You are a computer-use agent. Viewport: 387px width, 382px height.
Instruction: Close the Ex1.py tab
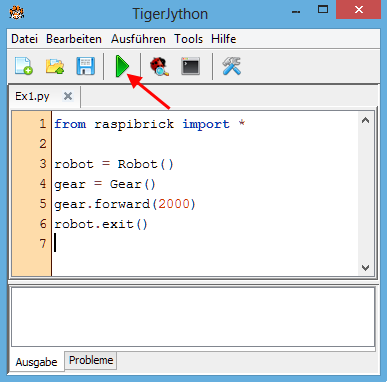pos(68,96)
